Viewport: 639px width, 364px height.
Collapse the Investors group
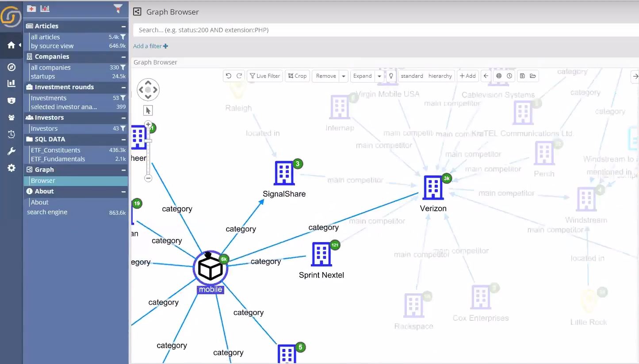(x=123, y=118)
